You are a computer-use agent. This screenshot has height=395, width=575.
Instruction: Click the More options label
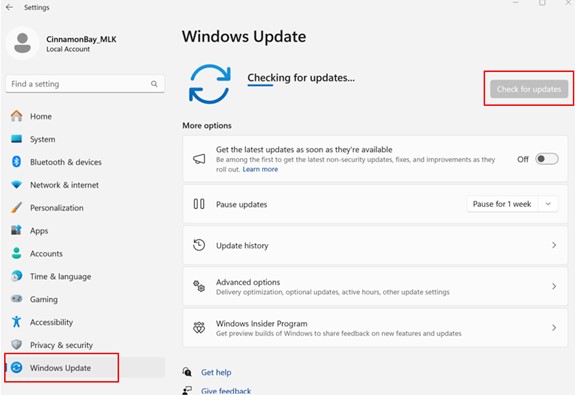[207, 125]
